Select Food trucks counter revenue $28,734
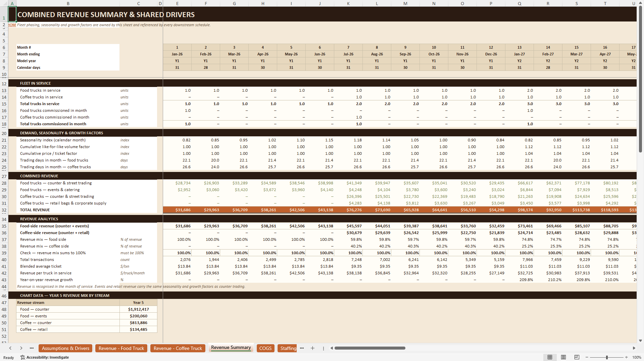This screenshot has width=644, height=361. (177, 183)
